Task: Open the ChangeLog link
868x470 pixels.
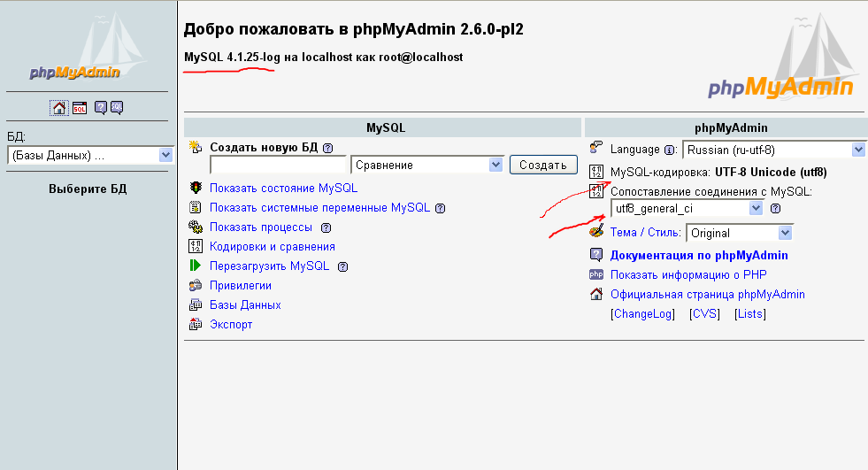Action: pyautogui.click(x=642, y=314)
